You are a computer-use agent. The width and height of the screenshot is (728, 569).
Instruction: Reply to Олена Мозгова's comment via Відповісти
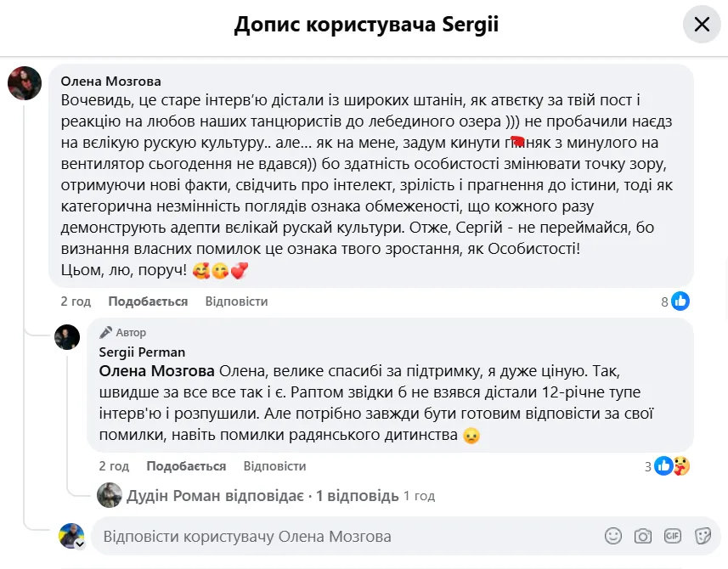pyautogui.click(x=236, y=301)
